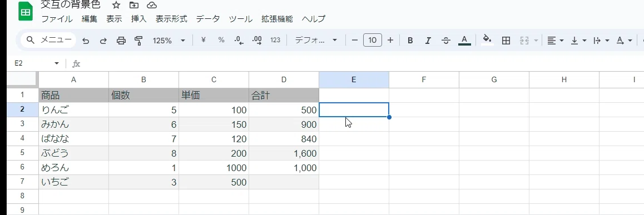644x215 pixels.
Task: Select column D header
Action: (x=284, y=80)
